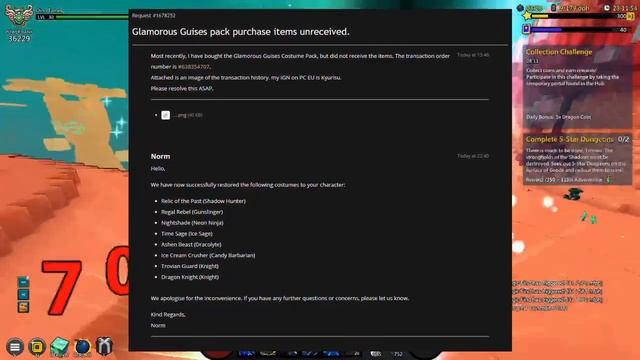Viewport: 640px width, 360px height.
Task: Select 'Ashen Beast (Dracolyte)' entry
Action: tap(191, 244)
